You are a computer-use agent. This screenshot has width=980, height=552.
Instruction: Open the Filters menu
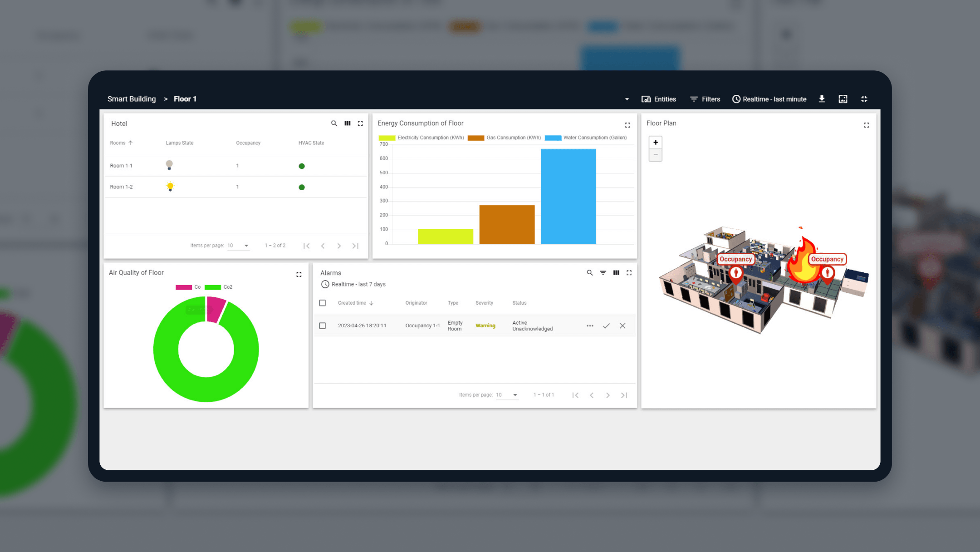[x=705, y=99]
